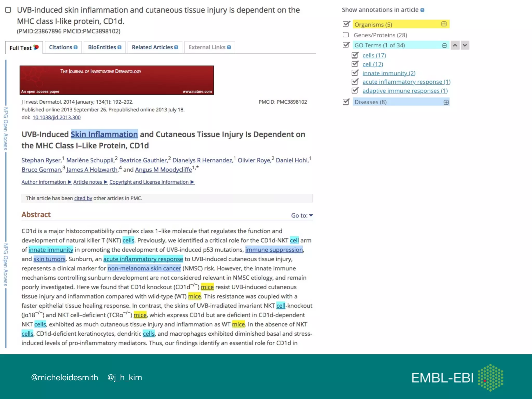Switch to the Citations tab
Viewport: 532px width, 399px height.
tap(61, 48)
